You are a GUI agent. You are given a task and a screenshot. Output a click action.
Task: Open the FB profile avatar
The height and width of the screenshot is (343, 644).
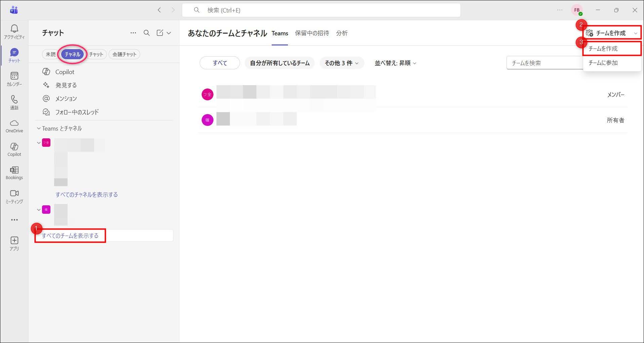coord(577,10)
